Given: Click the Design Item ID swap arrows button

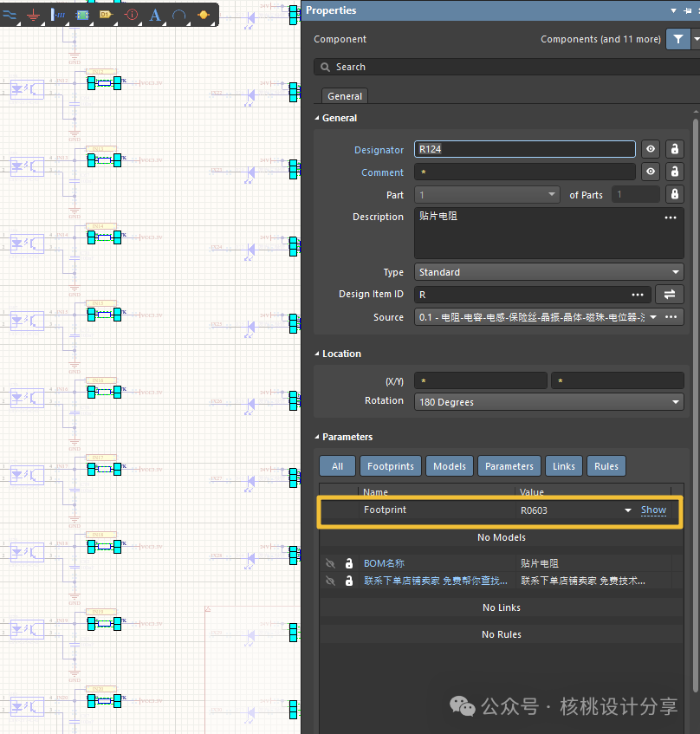Looking at the screenshot, I should (669, 295).
